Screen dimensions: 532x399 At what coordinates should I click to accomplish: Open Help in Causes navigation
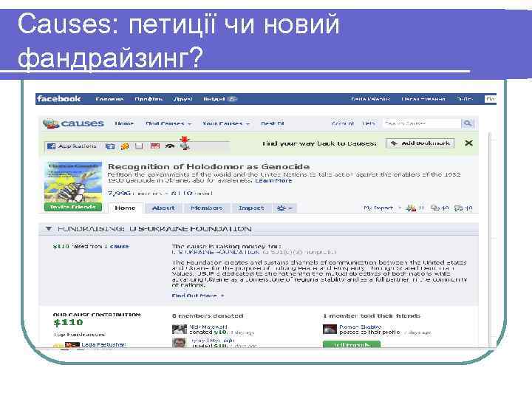(x=369, y=123)
